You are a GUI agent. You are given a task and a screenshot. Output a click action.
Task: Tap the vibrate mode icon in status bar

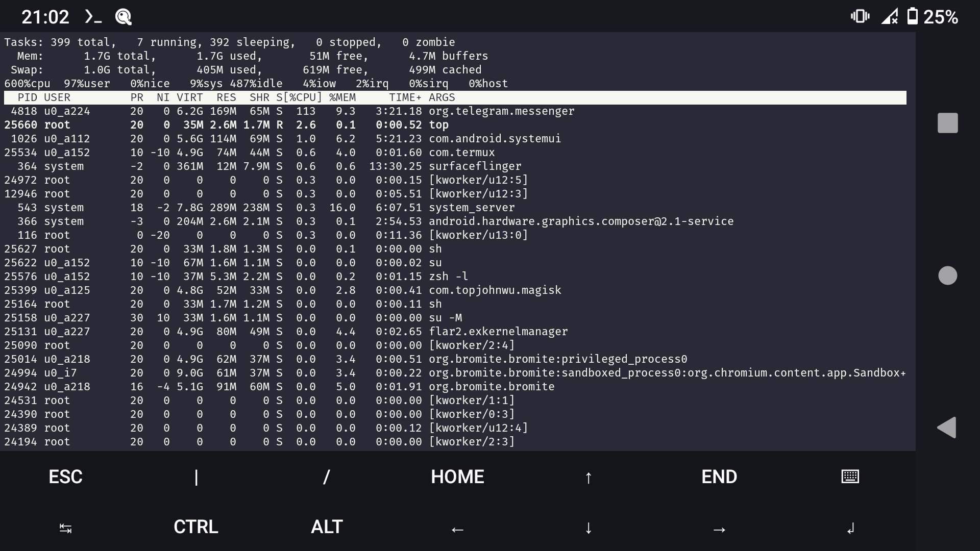click(x=861, y=16)
